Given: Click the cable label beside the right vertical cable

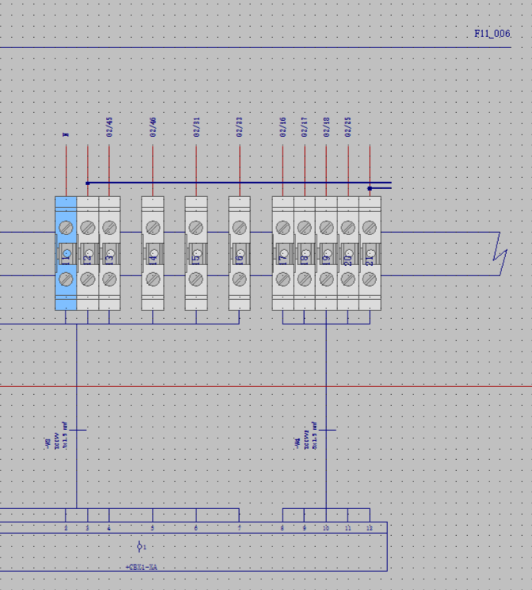Looking at the screenshot, I should [306, 436].
